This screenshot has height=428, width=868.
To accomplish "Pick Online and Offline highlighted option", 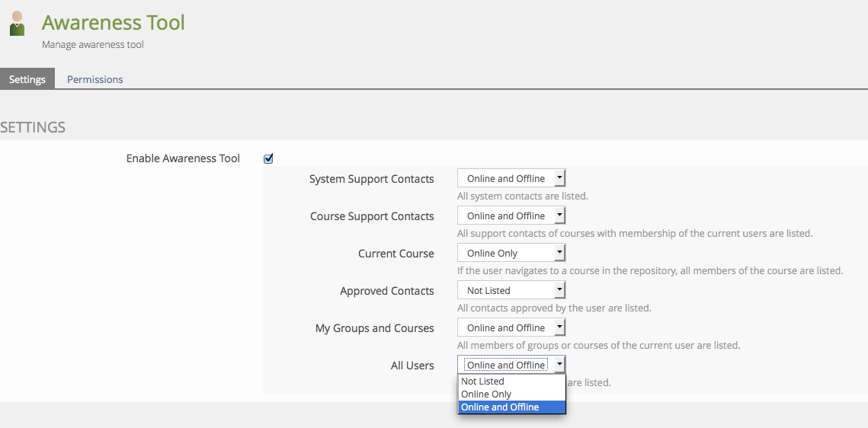I will pos(500,407).
